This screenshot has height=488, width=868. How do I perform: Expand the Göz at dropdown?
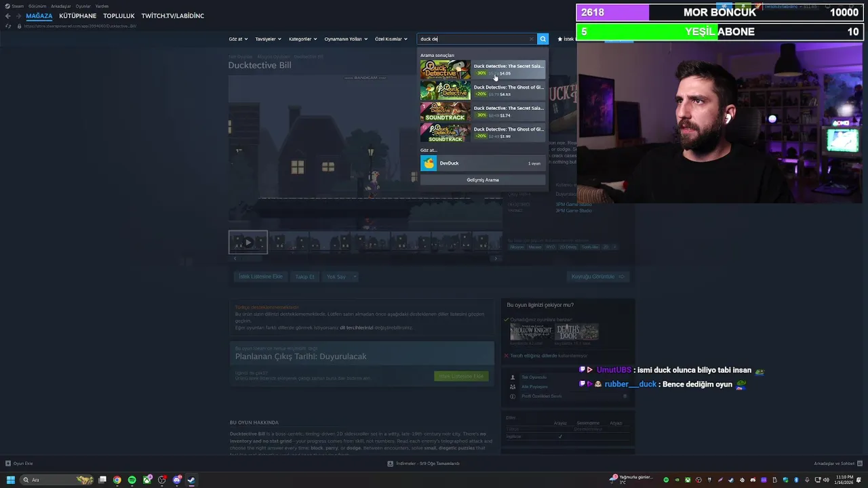click(238, 39)
